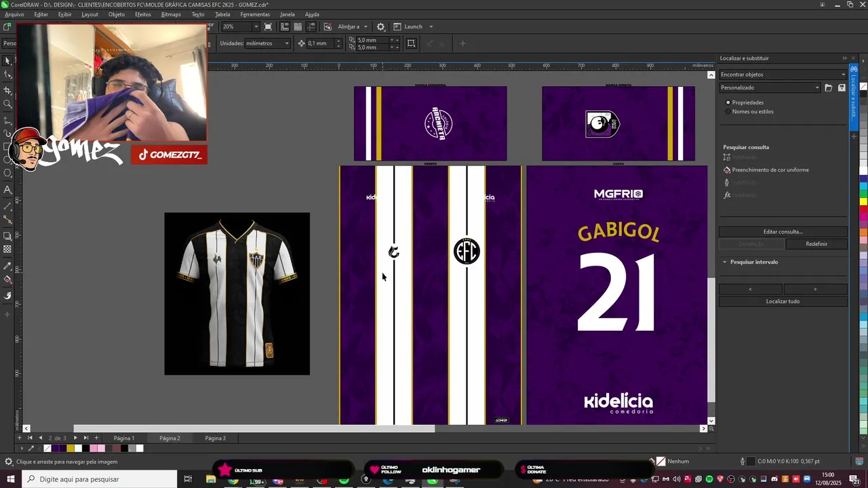This screenshot has height=488, width=868.
Task: Click the Localizar tudo button
Action: pos(783,301)
